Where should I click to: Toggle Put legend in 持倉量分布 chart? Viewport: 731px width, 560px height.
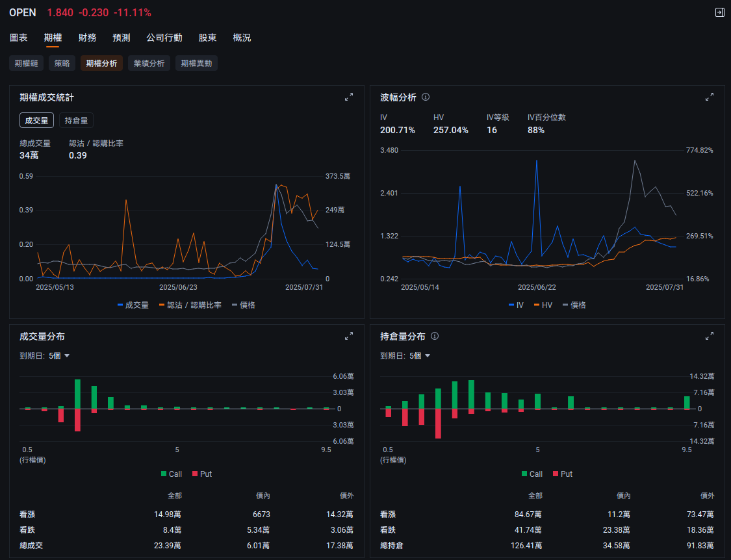tap(562, 474)
